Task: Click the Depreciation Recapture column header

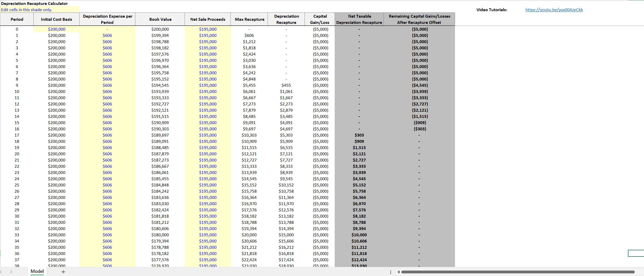Action: click(x=286, y=19)
